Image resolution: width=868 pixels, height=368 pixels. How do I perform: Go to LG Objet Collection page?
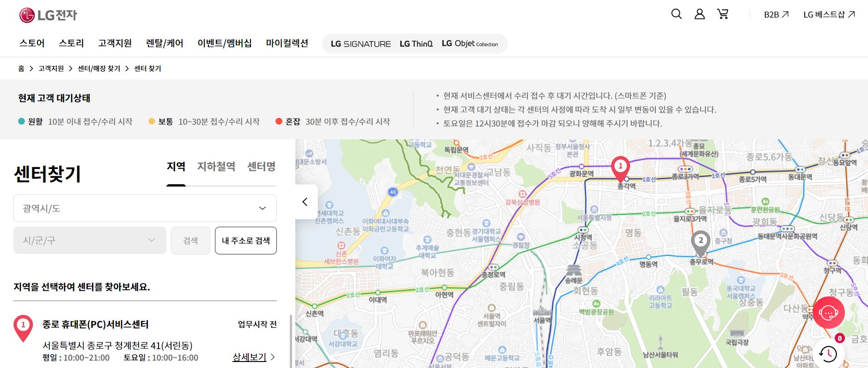(x=470, y=44)
